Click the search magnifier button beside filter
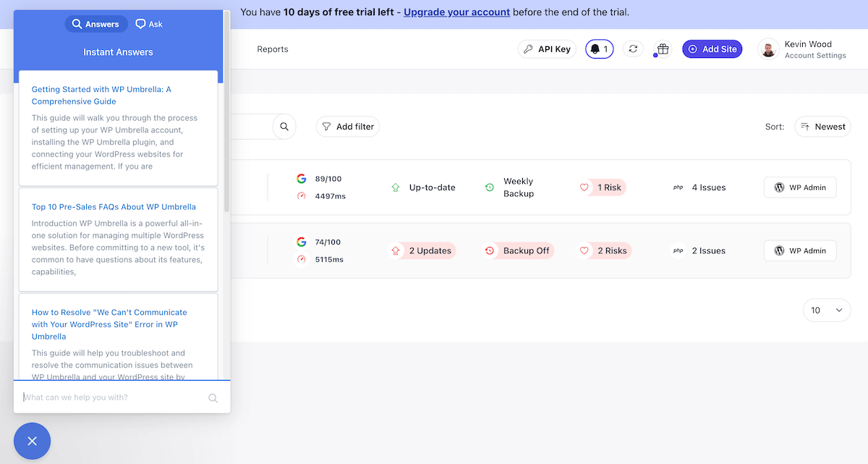The image size is (868, 464). tap(284, 127)
